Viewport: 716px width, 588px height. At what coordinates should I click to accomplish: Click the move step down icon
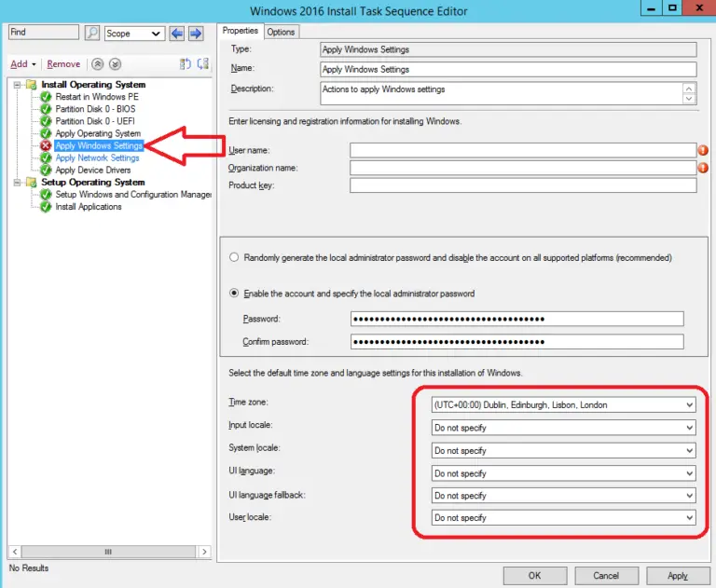115,64
